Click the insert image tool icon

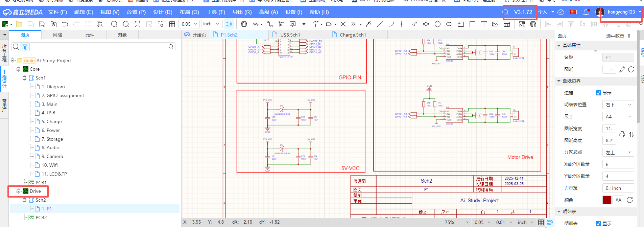[x=495, y=24]
